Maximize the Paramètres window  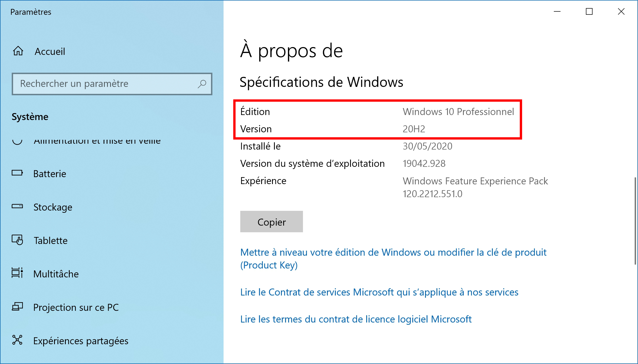coord(589,11)
